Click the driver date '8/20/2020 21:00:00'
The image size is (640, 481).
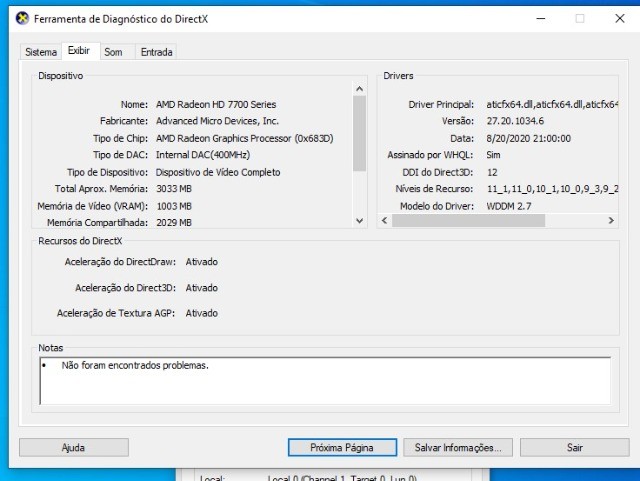pyautogui.click(x=529, y=138)
